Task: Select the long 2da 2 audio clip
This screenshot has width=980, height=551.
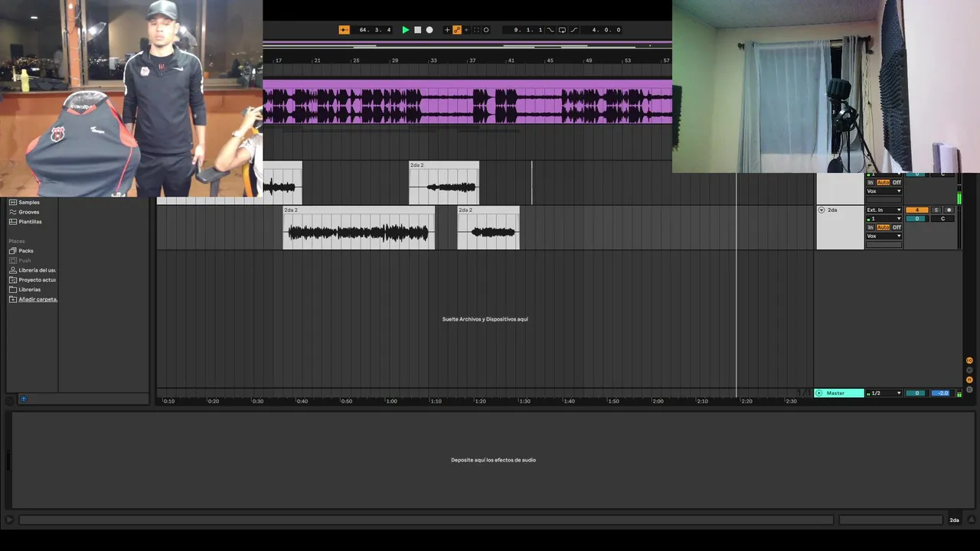Action: (x=359, y=227)
